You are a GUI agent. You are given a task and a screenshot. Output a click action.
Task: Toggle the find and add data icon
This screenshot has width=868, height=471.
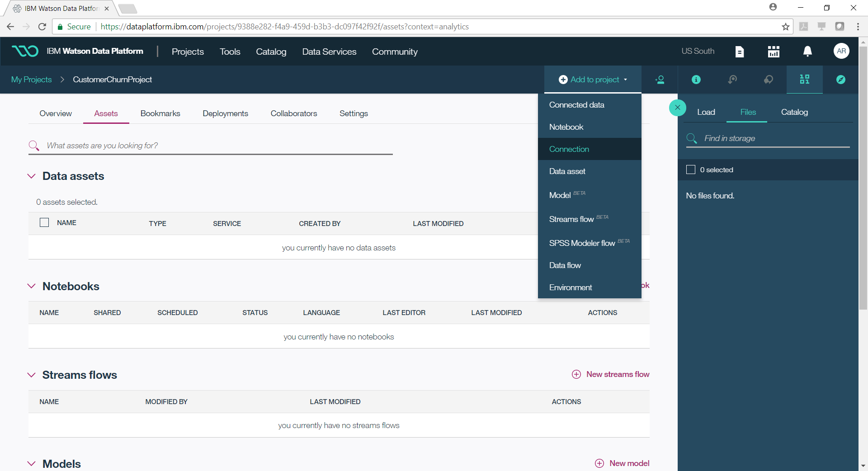click(x=805, y=80)
